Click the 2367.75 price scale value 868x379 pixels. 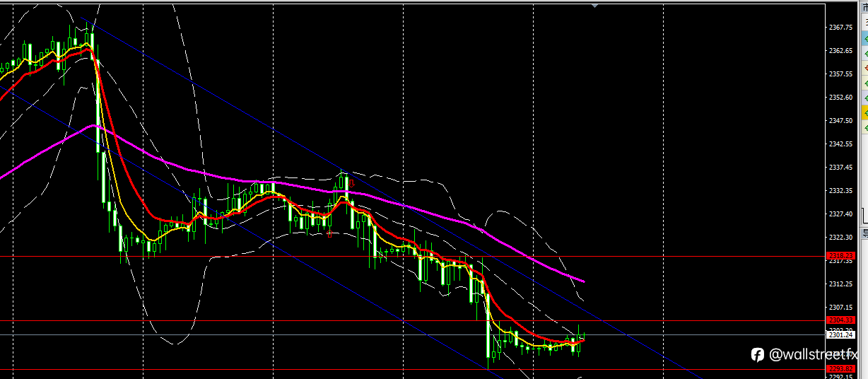click(x=842, y=28)
